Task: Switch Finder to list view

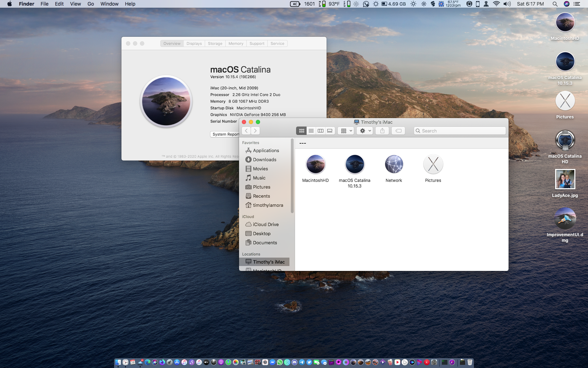Action: coord(311,131)
